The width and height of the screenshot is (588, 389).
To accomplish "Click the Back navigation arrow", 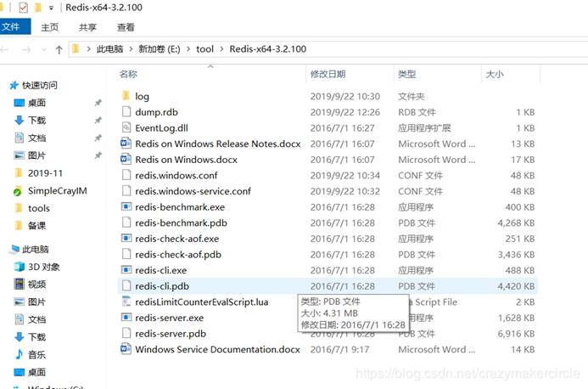I will coord(4,49).
